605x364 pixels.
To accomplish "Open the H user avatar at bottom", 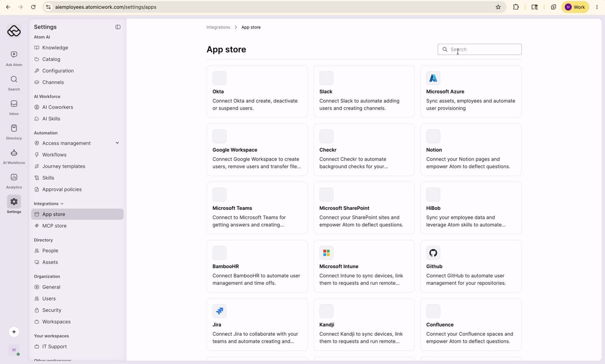I will click(x=14, y=350).
